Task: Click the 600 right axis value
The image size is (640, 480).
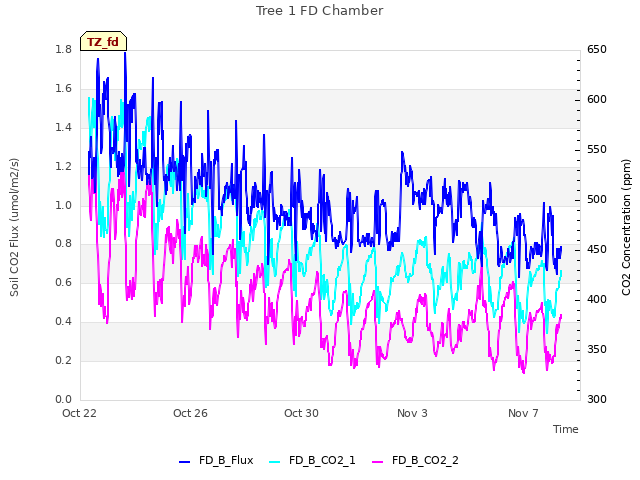Action: click(x=597, y=99)
